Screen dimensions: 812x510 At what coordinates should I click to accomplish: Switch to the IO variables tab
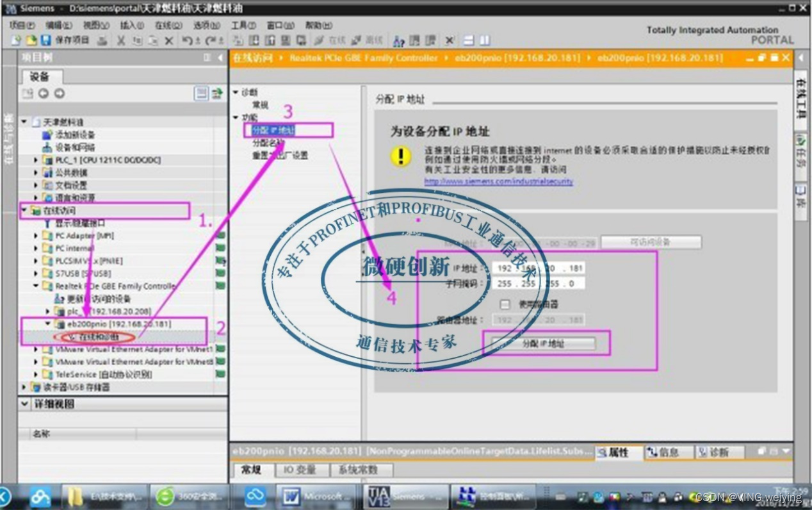(x=300, y=470)
